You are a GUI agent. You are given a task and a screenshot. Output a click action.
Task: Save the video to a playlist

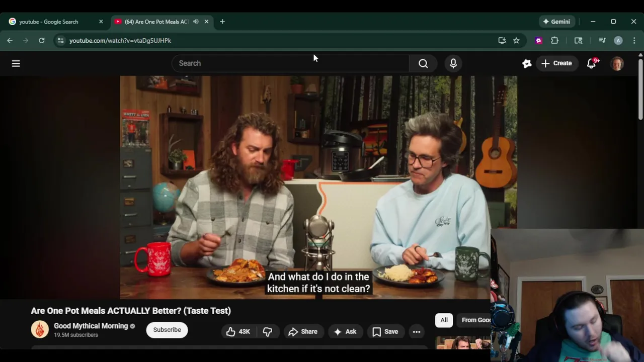coord(385,332)
